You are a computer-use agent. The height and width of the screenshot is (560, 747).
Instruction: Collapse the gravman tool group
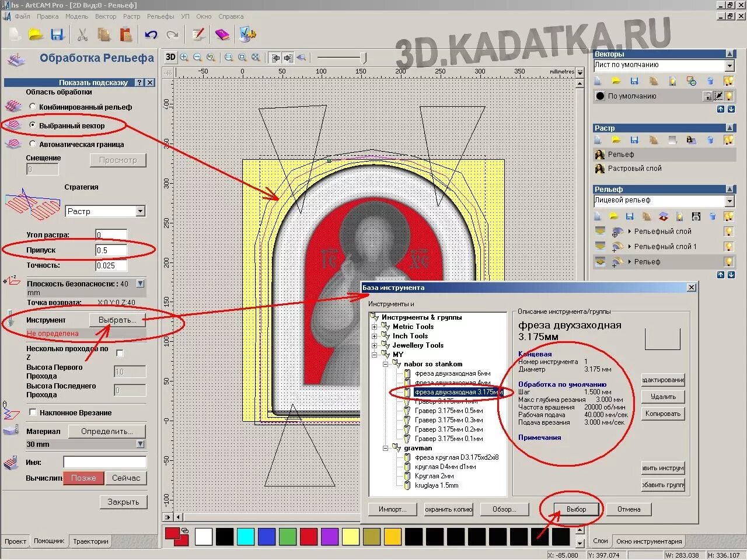pyautogui.click(x=385, y=448)
